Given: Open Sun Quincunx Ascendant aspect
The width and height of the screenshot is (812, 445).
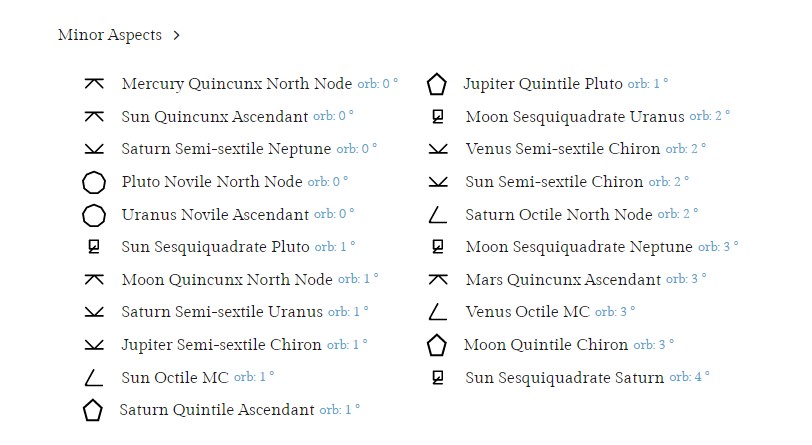Looking at the screenshot, I should click(x=215, y=117).
